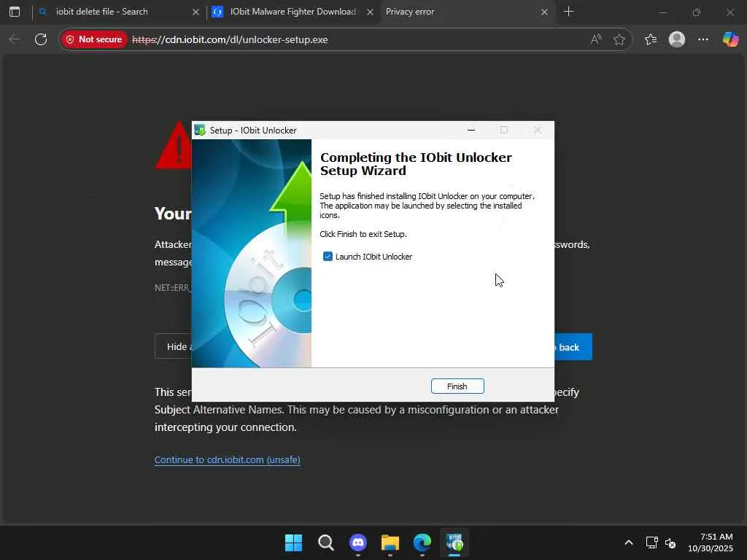
Task: Close the IObit Malware Fighter Download tab
Action: (x=370, y=12)
